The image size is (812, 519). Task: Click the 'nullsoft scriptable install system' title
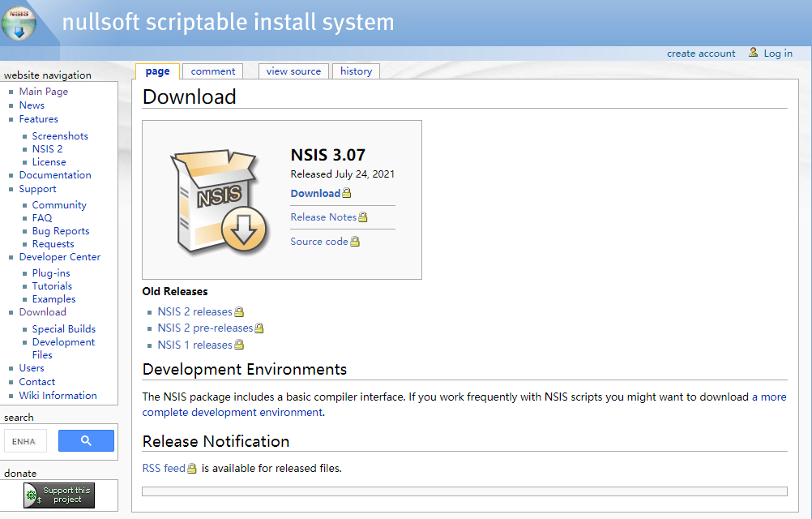pyautogui.click(x=228, y=22)
